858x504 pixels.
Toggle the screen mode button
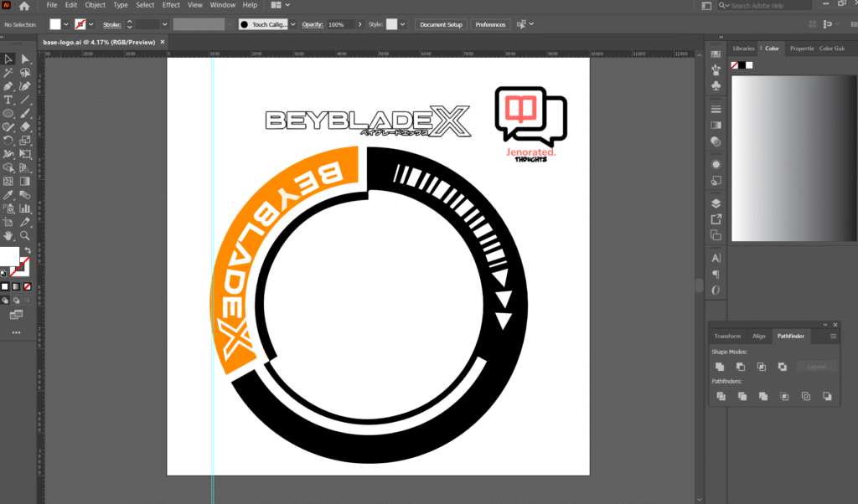coord(17,315)
